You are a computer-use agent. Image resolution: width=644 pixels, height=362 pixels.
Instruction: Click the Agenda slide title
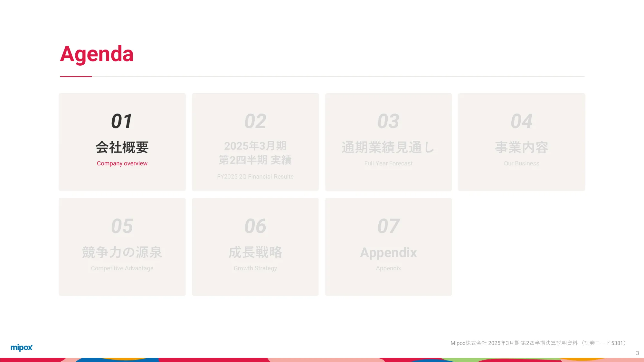(97, 54)
